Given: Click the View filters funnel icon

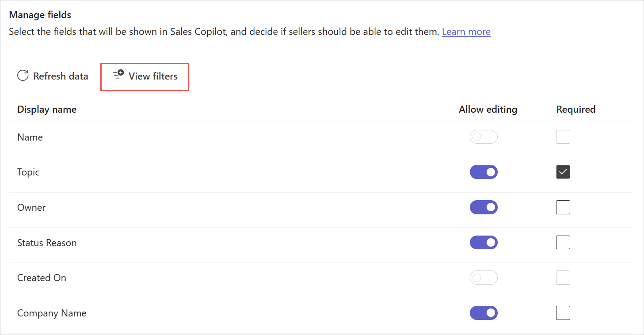Looking at the screenshot, I should (118, 75).
